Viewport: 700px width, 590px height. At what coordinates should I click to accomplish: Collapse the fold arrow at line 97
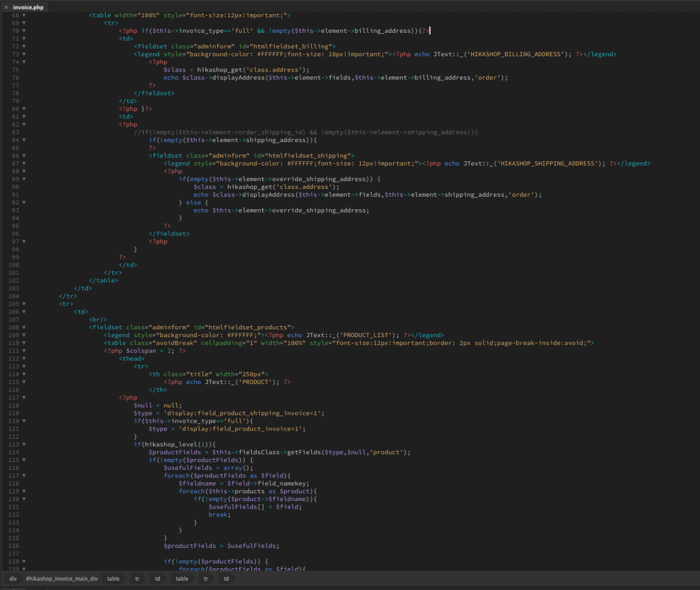pos(24,241)
